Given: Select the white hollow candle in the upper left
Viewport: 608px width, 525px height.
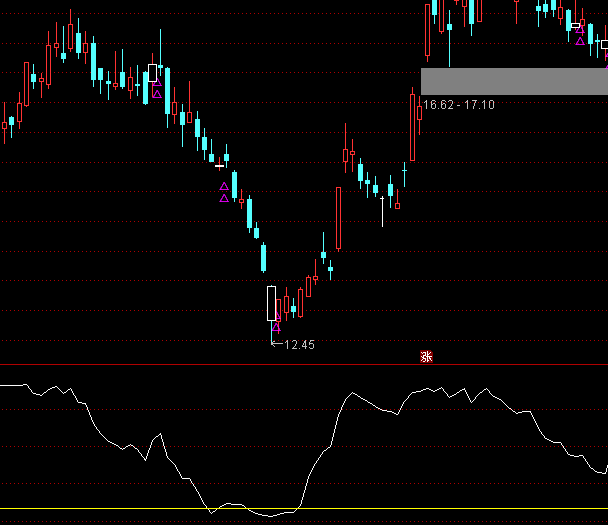Looking at the screenshot, I should point(152,71).
